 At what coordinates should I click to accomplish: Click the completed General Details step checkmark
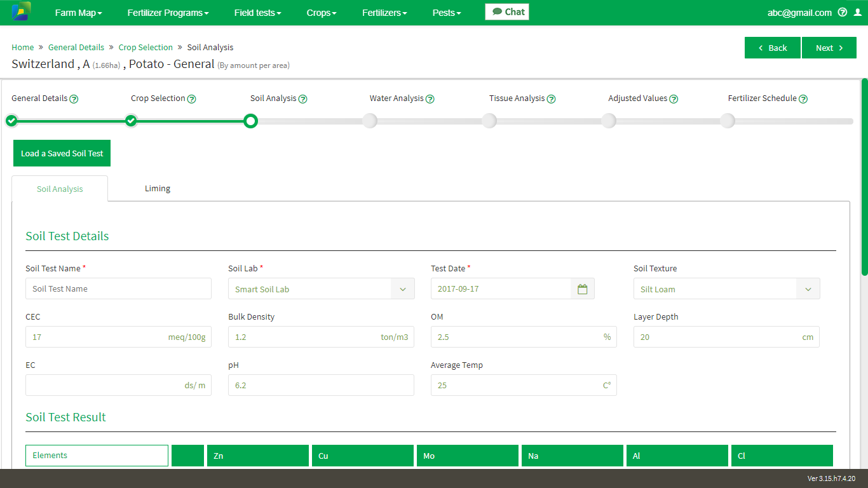pos(11,121)
